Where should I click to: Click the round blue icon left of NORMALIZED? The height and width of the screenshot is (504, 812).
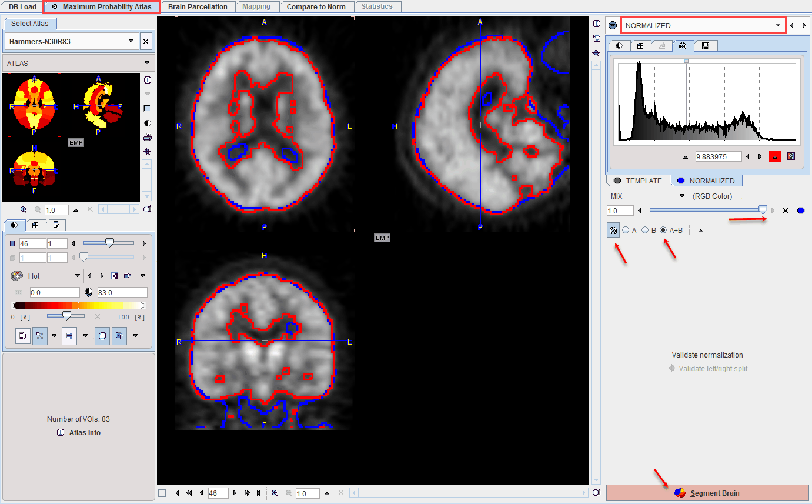[x=613, y=25]
